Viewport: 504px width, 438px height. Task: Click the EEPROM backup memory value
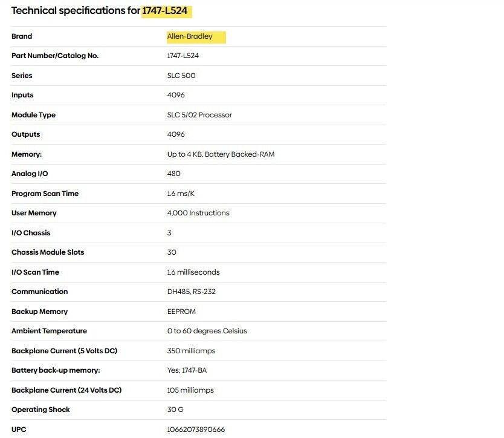tap(181, 312)
